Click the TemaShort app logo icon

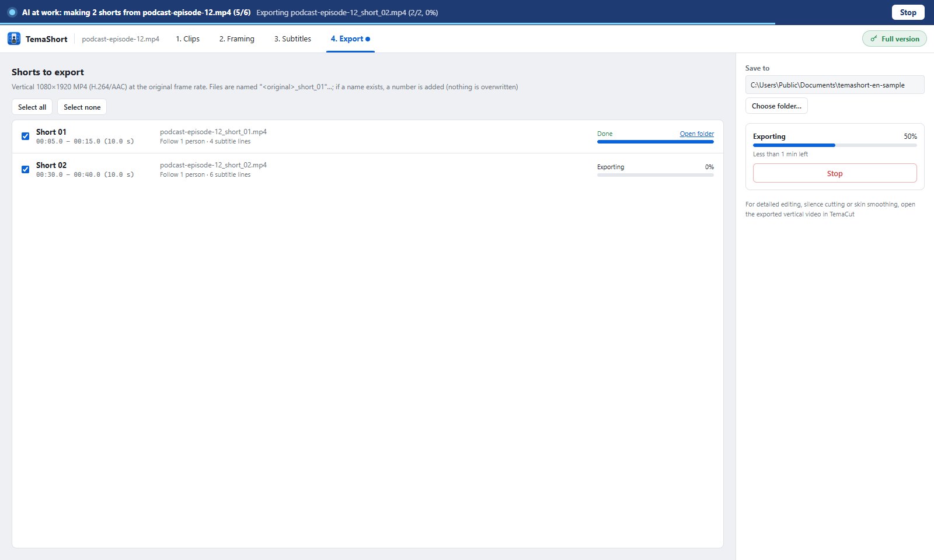coord(14,39)
